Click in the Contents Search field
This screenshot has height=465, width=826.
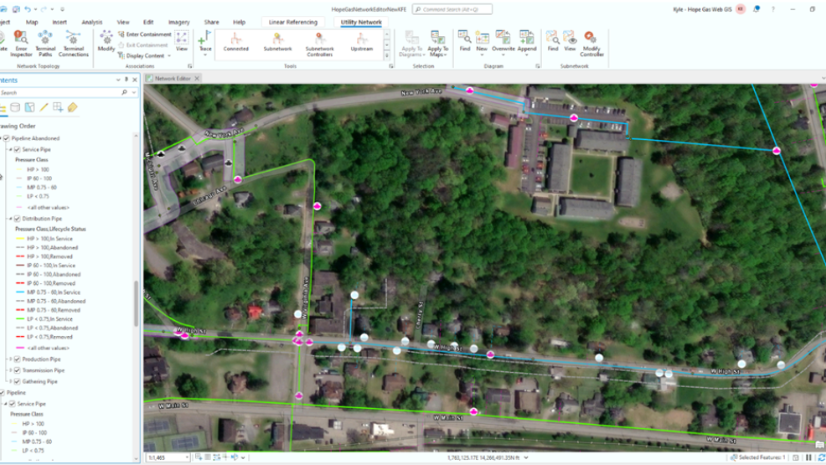(59, 92)
